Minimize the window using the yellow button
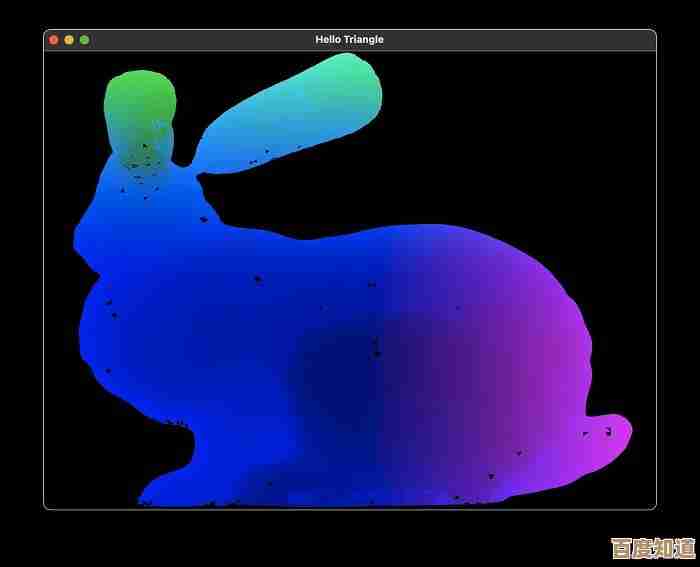The height and width of the screenshot is (567, 700). [x=69, y=40]
